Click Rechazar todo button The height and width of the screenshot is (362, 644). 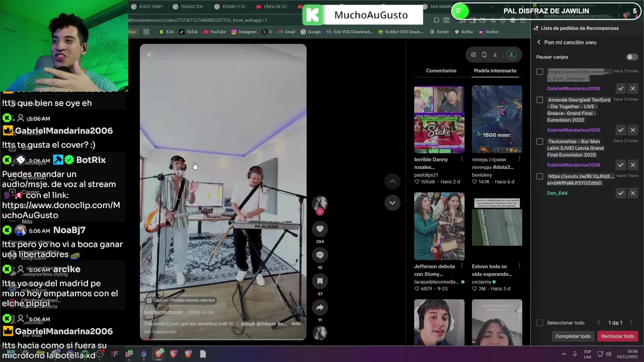tap(618, 336)
